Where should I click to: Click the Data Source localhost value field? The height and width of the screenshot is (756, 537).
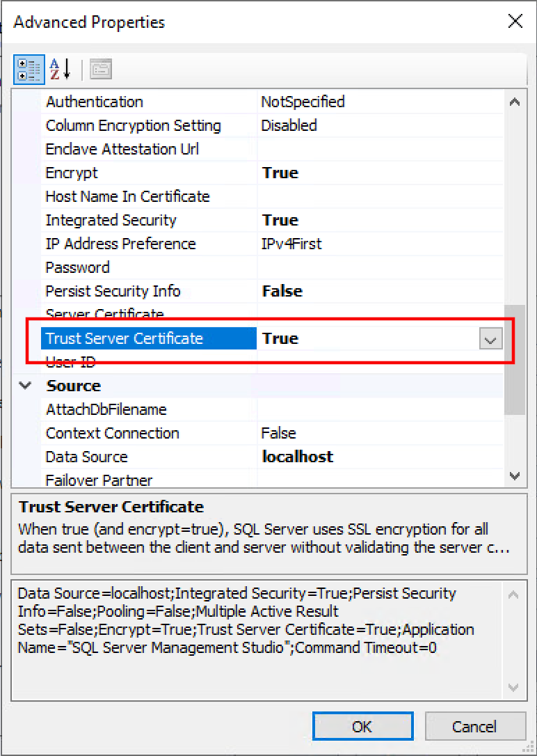pyautogui.click(x=380, y=457)
